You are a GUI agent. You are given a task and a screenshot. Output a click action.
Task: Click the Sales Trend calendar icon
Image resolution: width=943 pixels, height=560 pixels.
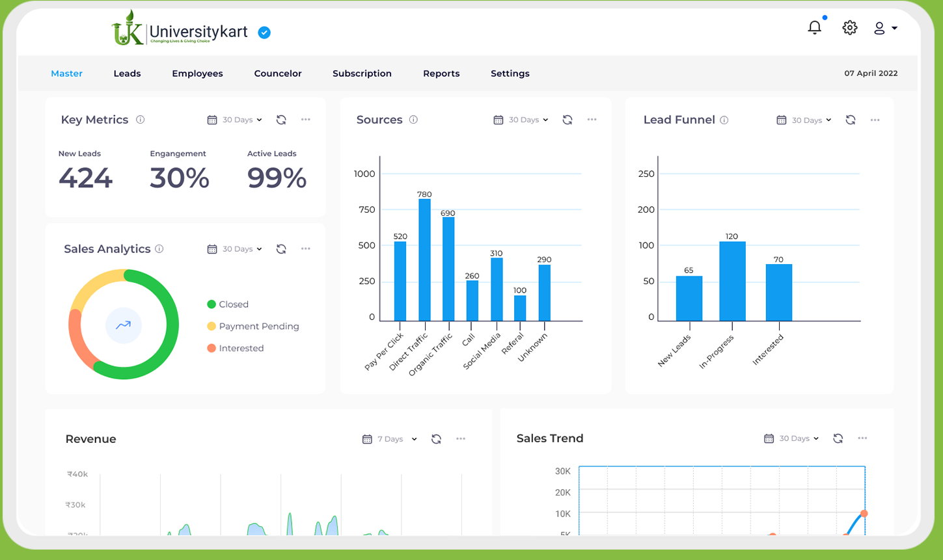pos(769,438)
